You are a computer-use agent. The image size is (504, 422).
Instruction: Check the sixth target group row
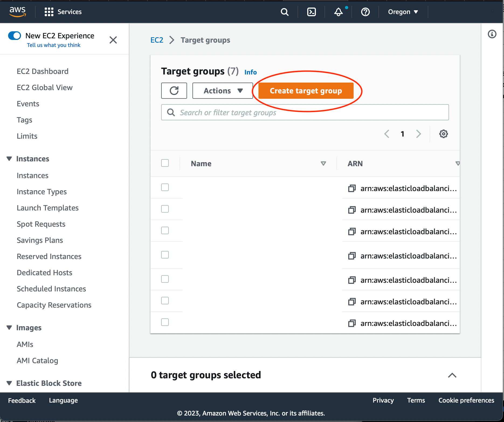165,301
